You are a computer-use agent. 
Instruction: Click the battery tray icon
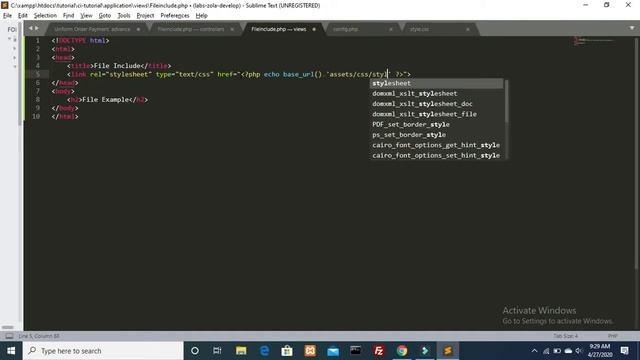pos(557,351)
